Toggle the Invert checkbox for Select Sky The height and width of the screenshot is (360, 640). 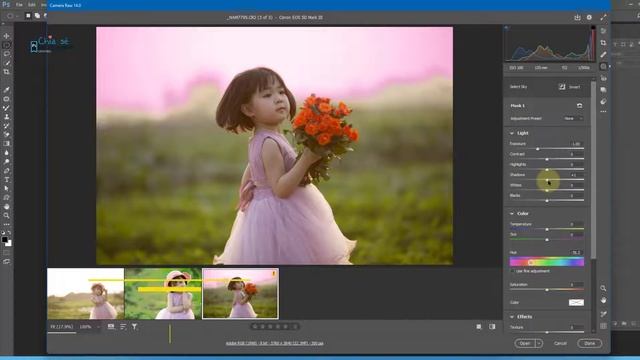562,87
